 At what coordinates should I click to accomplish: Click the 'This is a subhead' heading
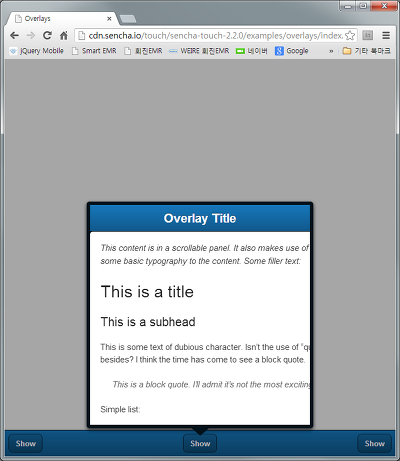click(x=148, y=322)
